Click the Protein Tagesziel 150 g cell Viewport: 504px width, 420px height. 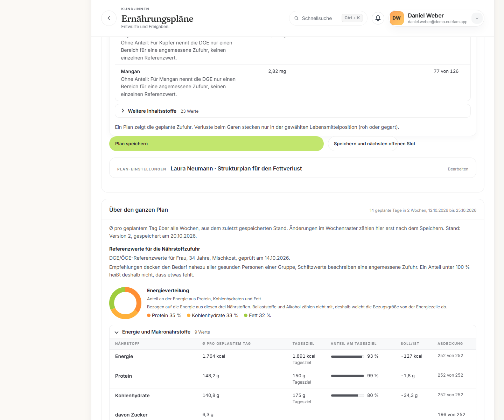pyautogui.click(x=299, y=376)
